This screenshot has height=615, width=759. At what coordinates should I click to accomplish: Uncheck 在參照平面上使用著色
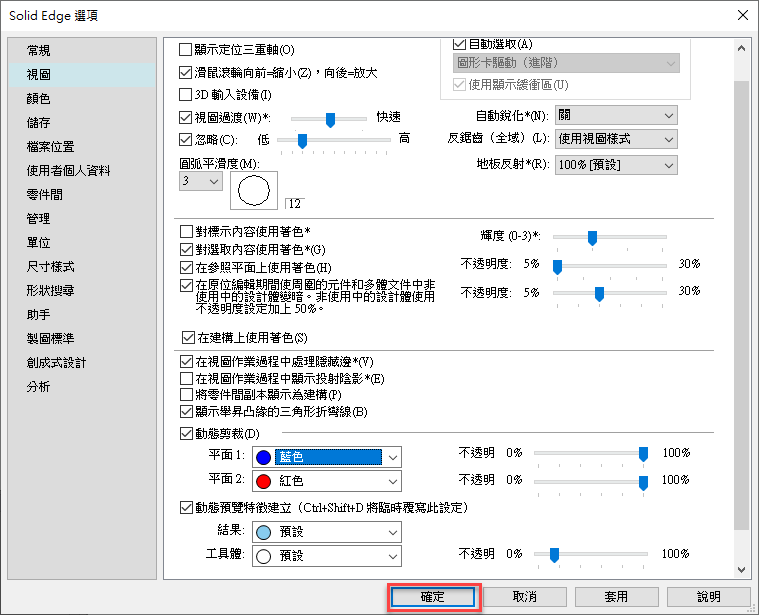pos(186,267)
